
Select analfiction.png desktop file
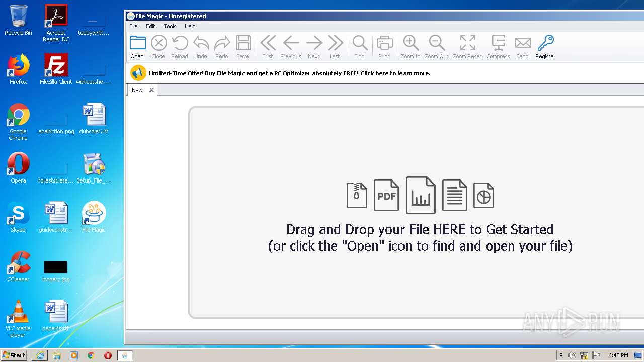(56, 123)
